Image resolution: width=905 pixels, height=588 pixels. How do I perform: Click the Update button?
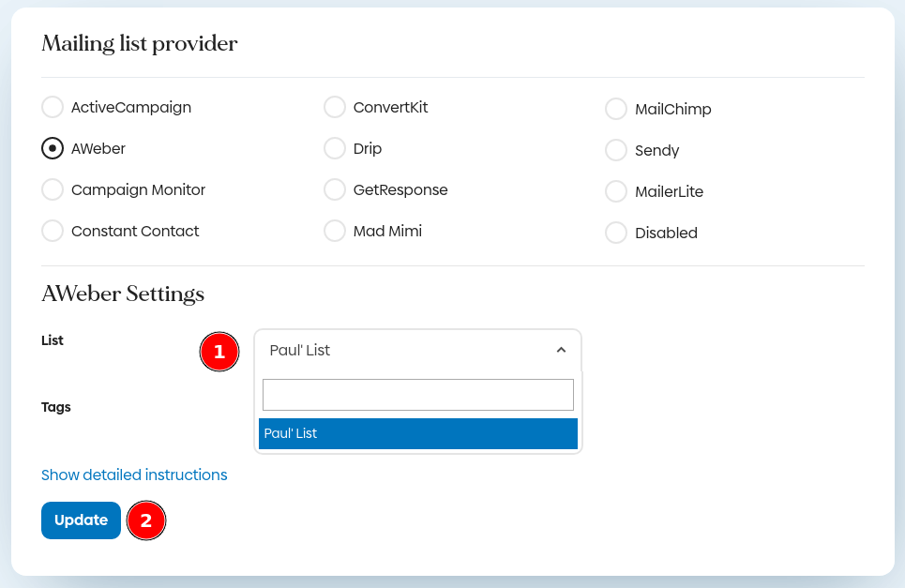point(81,520)
